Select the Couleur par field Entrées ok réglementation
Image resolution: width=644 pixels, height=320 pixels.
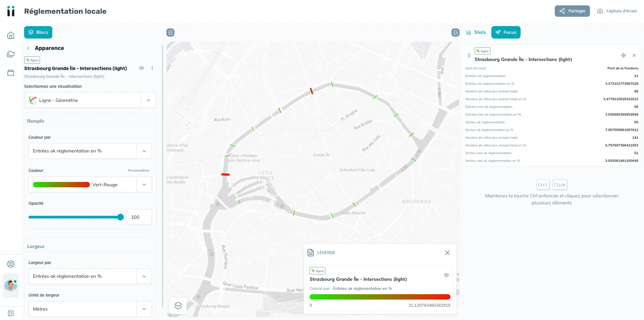[x=83, y=151]
